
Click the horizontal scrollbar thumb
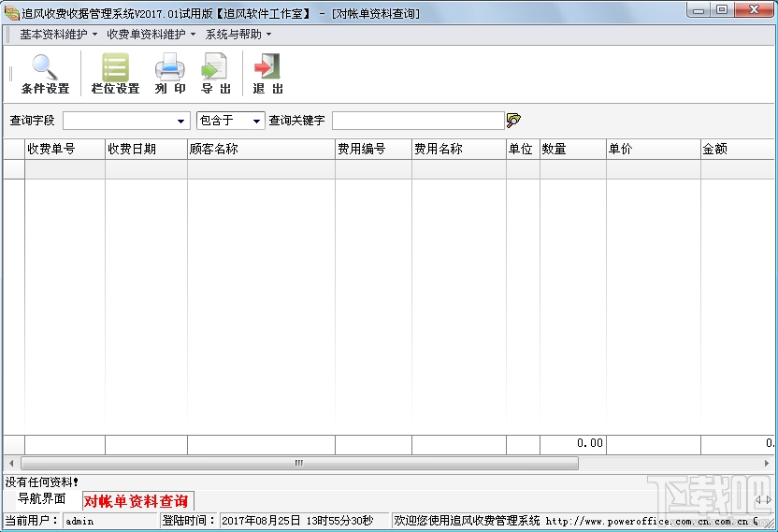click(x=299, y=463)
